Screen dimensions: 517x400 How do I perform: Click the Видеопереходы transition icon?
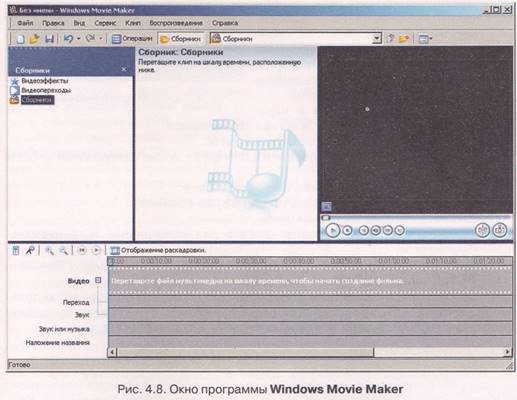[x=14, y=90]
